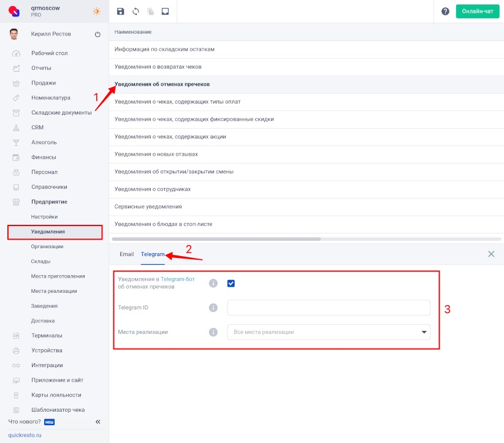Click Кирилл Рестов avatar photo
This screenshot has height=443, width=504.
click(14, 34)
